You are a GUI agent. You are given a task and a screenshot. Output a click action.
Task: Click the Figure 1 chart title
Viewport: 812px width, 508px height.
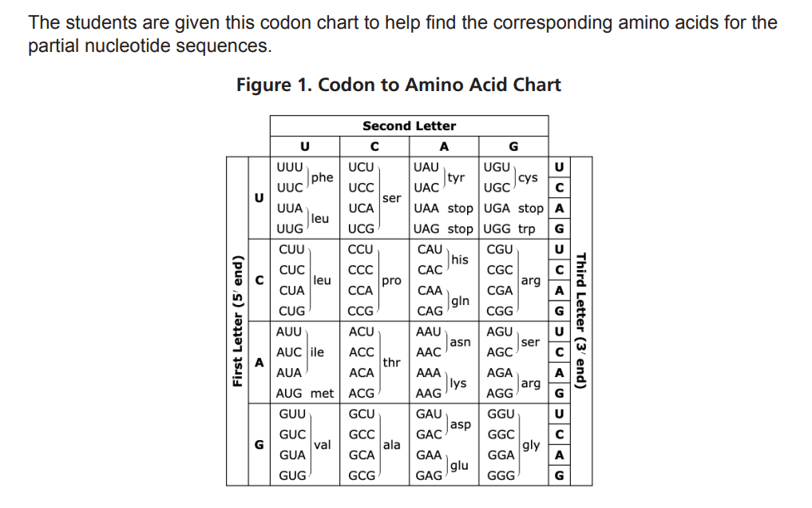point(398,85)
